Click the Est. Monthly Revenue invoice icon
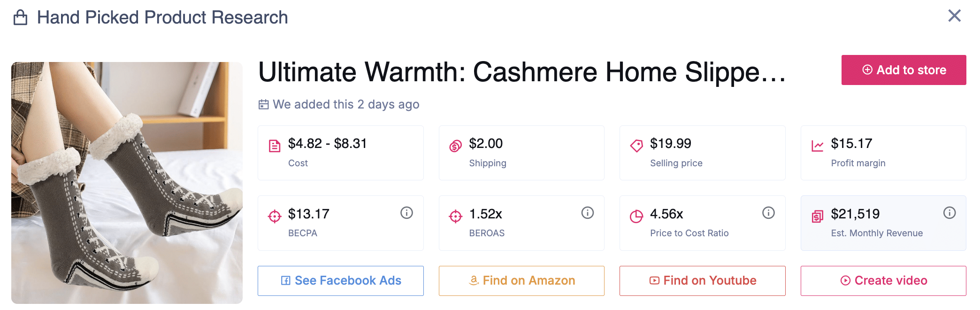The width and height of the screenshot is (980, 310). tap(817, 216)
